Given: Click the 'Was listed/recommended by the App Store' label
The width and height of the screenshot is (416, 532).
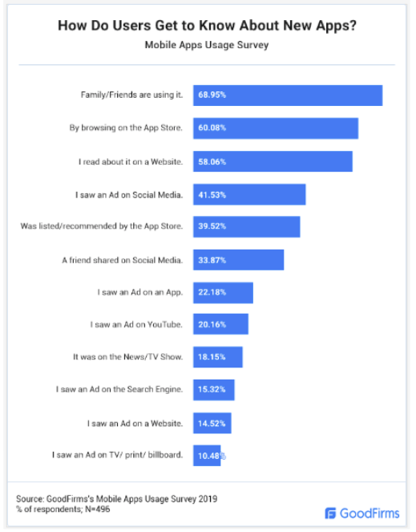Looking at the screenshot, I should 102,226.
